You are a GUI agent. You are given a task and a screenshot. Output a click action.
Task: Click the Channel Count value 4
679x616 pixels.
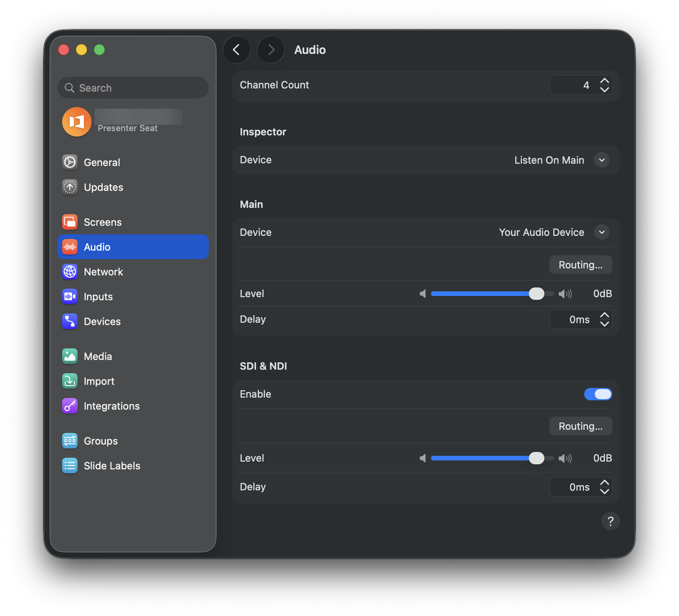click(586, 85)
